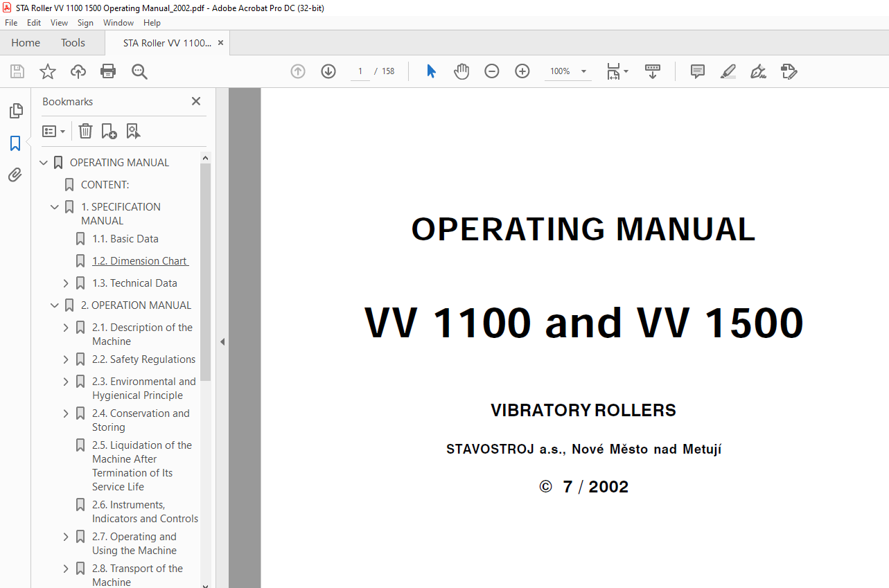
Task: Open the Attachments paperclip panel
Action: 15,175
